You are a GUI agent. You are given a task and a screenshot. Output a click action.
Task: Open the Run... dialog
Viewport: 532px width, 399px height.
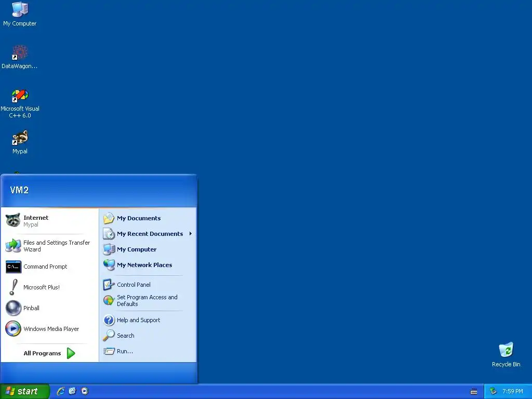(x=148, y=351)
